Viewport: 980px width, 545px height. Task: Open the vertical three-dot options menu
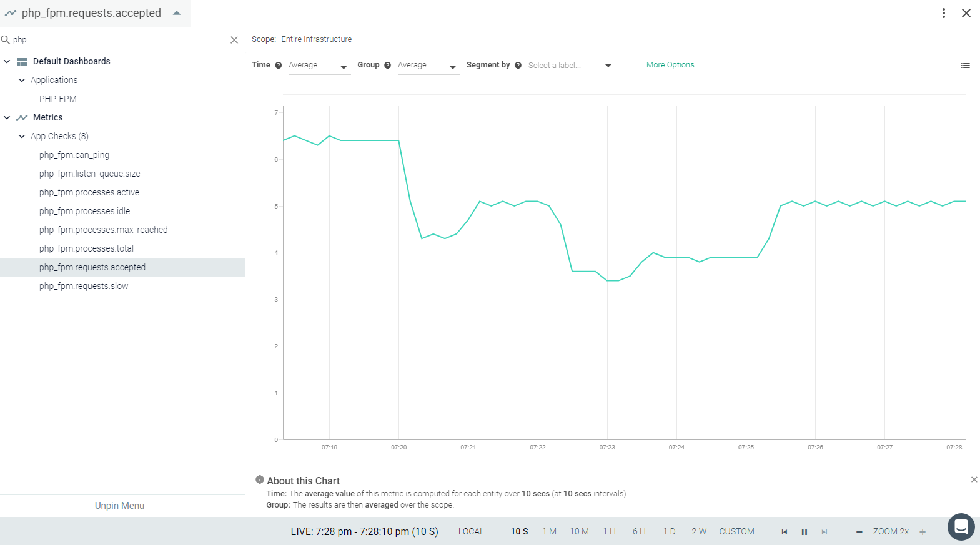tap(943, 13)
